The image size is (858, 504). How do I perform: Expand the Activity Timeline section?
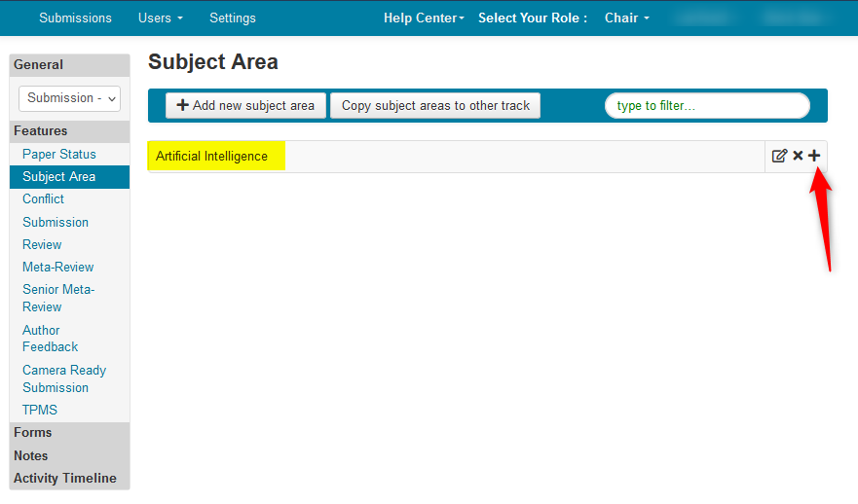point(69,478)
